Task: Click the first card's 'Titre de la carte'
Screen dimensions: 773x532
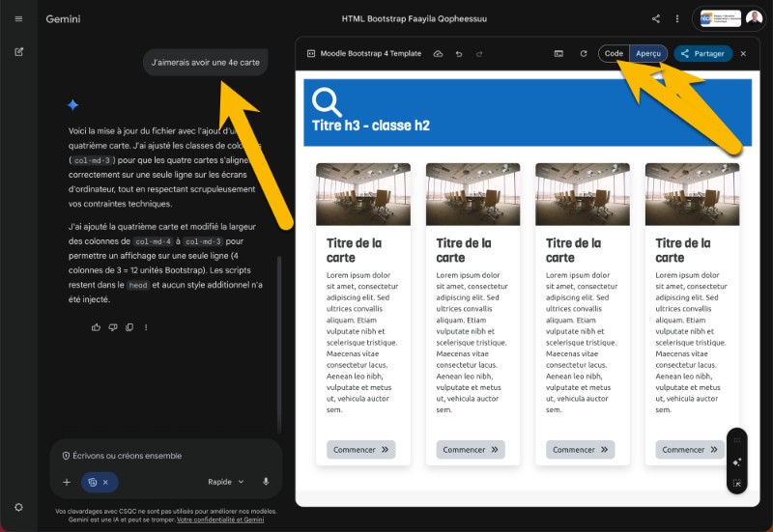Action: 354,250
